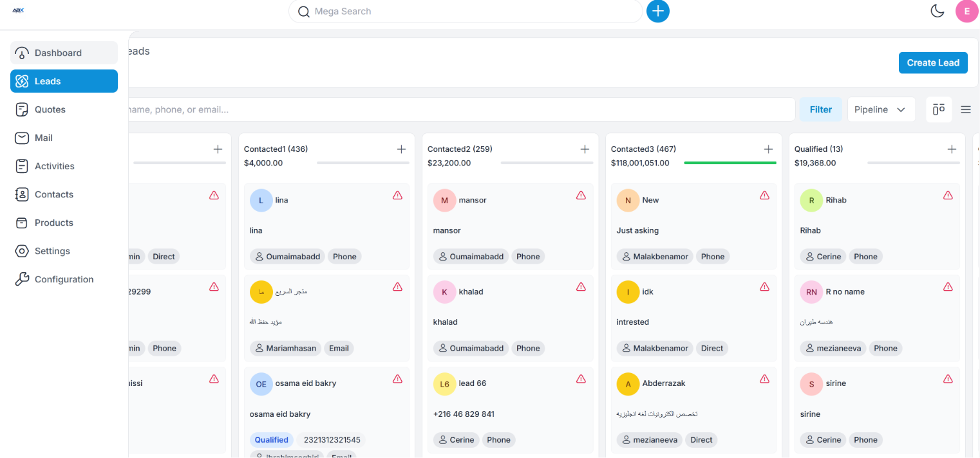Image resolution: width=980 pixels, height=458 pixels.
Task: Add a lead to the Contacted3 column
Action: pyautogui.click(x=768, y=149)
